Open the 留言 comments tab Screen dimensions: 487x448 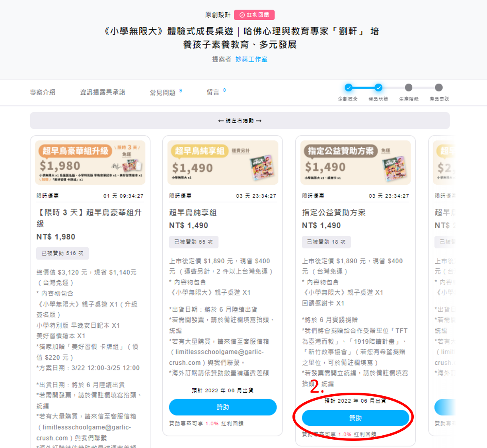click(x=213, y=92)
